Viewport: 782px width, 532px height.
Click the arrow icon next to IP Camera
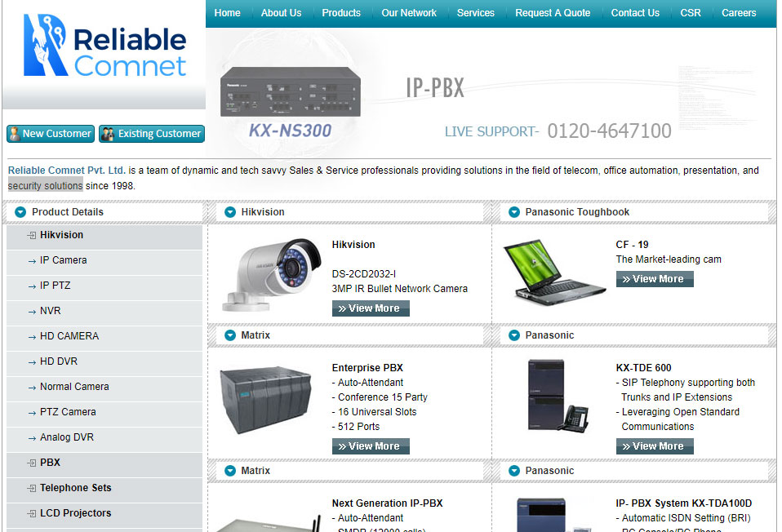click(32, 261)
